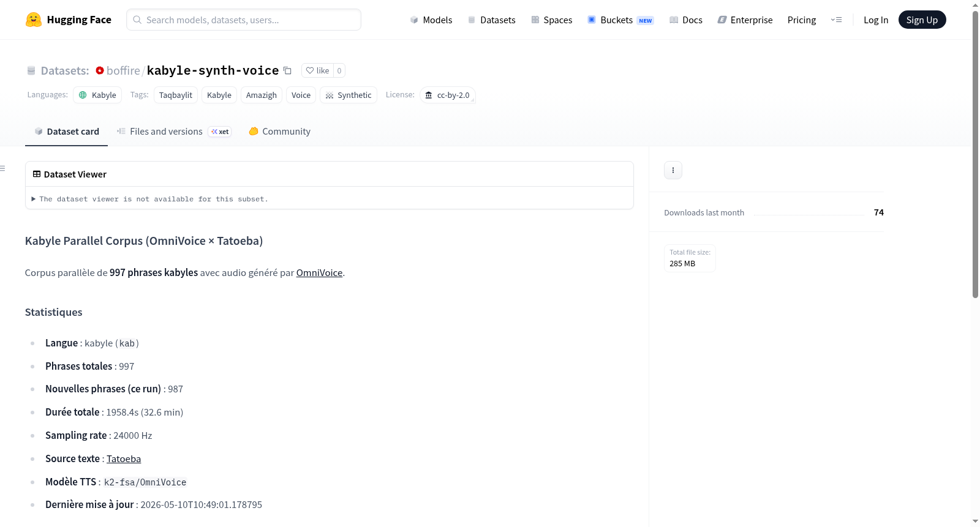980x527 pixels.
Task: Click the Sign Up button
Action: point(922,20)
